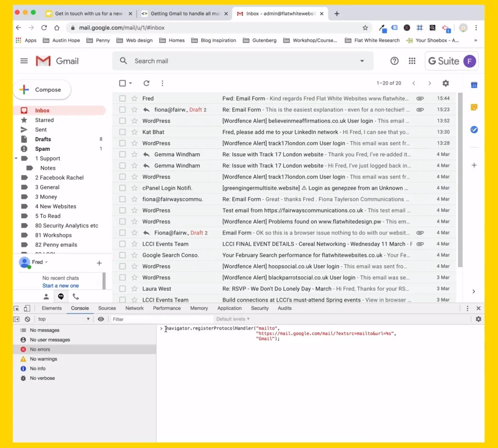Go to newer messages page arrow

(x=413, y=83)
